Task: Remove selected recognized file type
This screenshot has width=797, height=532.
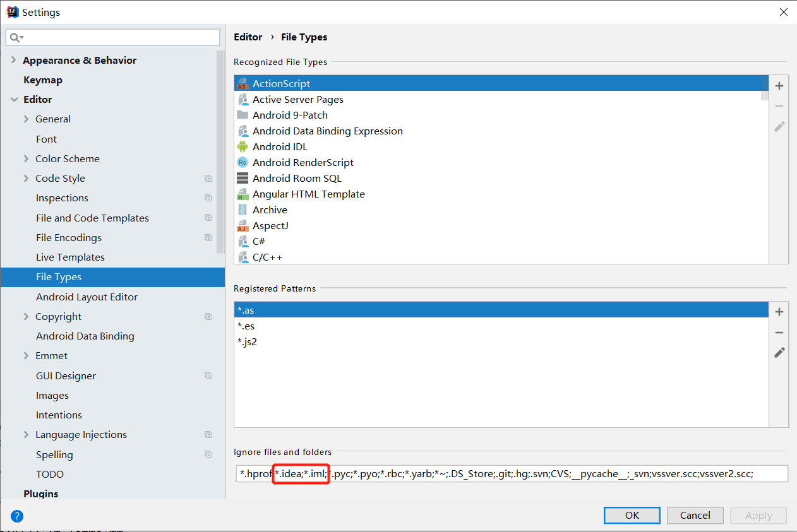Action: pos(779,106)
